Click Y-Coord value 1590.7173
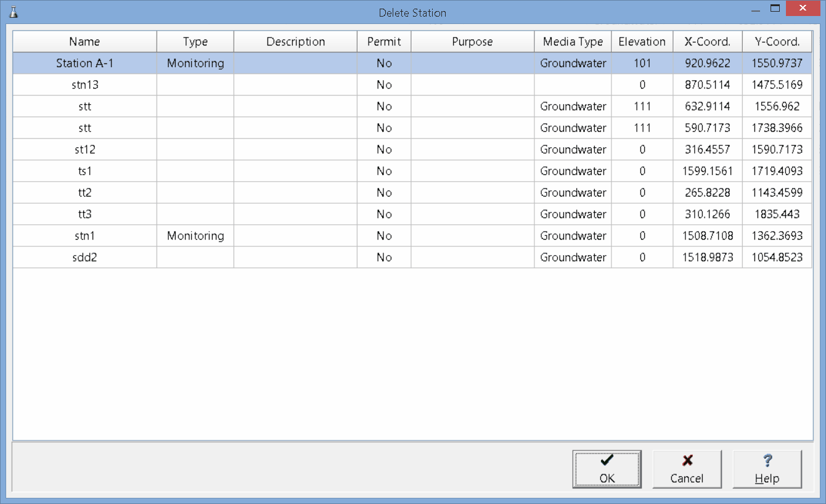 [x=777, y=150]
